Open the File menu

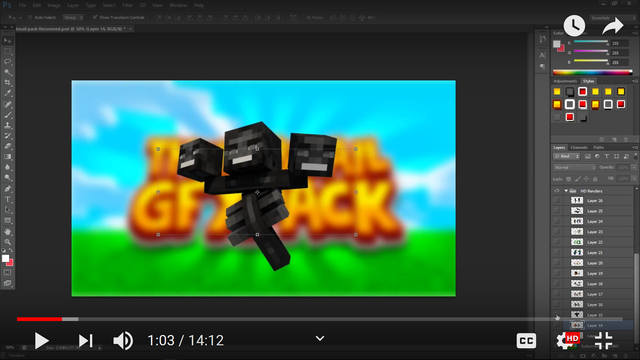pos(22,5)
